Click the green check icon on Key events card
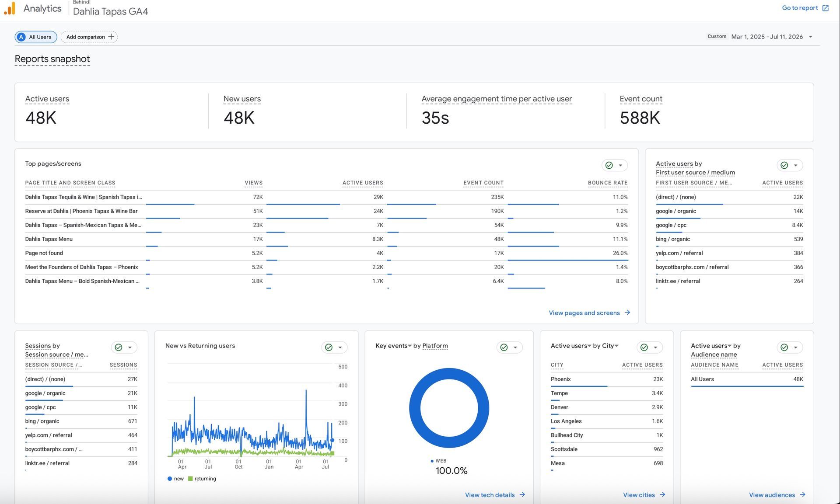This screenshot has width=840, height=504. tap(504, 347)
